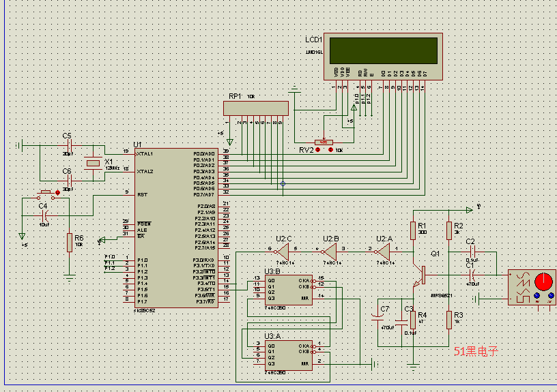Screen dimensions: 557x392
Task: Select the X1 crystal symbol
Action: (x=93, y=163)
